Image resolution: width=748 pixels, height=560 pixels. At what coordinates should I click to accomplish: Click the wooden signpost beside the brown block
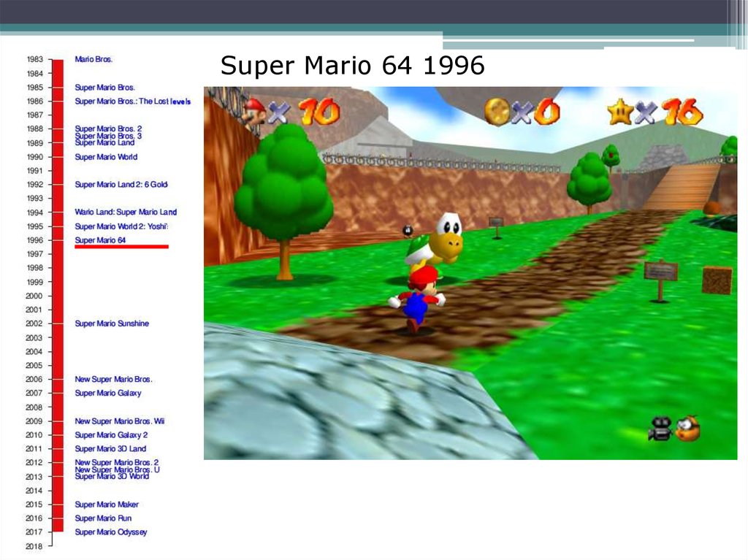(660, 280)
